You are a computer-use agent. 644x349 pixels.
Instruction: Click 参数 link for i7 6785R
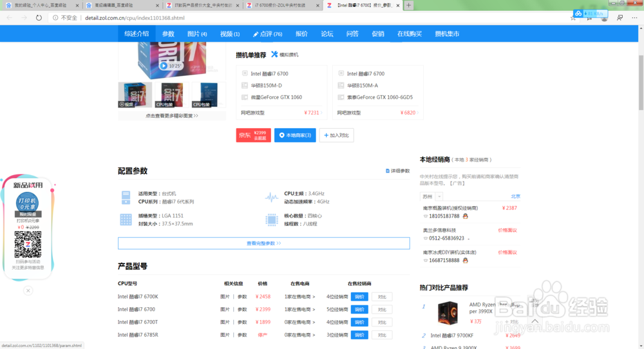point(242,335)
